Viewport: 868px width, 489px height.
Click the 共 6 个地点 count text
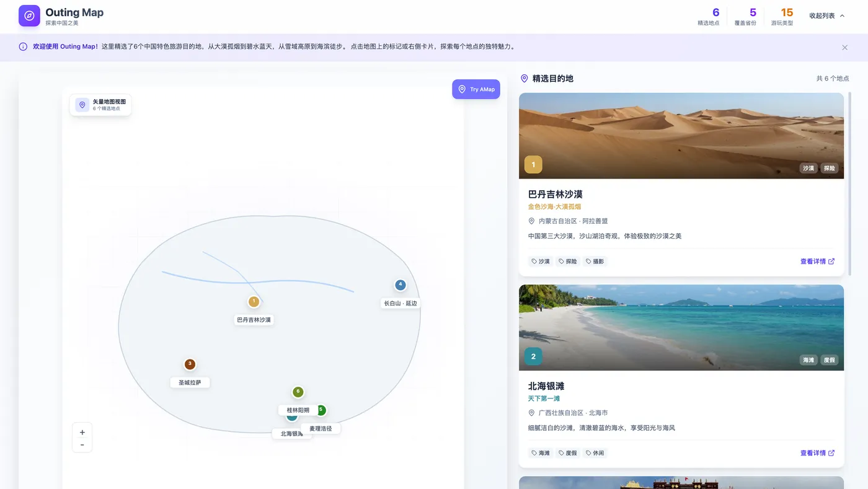pos(833,79)
